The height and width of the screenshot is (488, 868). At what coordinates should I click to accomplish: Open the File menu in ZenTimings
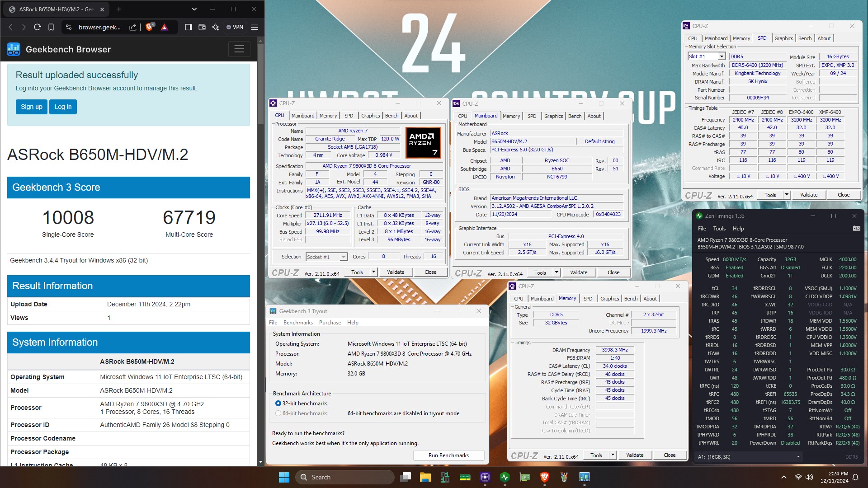(x=702, y=229)
